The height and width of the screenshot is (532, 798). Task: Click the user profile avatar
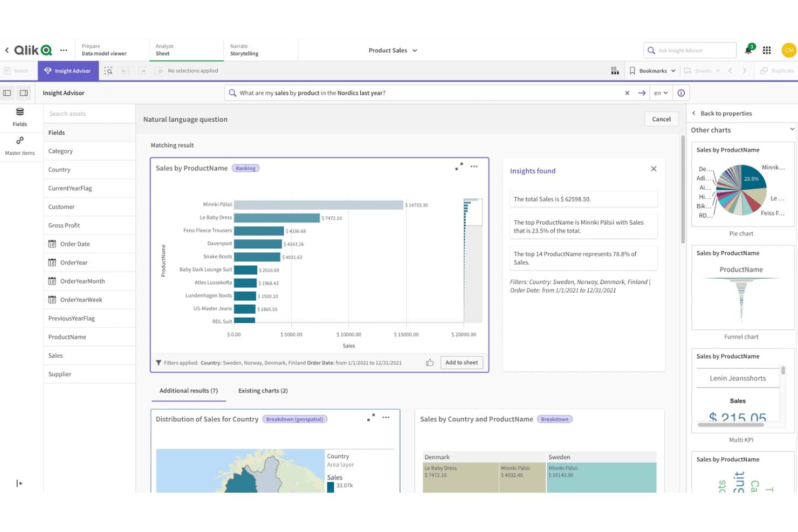tap(789, 50)
